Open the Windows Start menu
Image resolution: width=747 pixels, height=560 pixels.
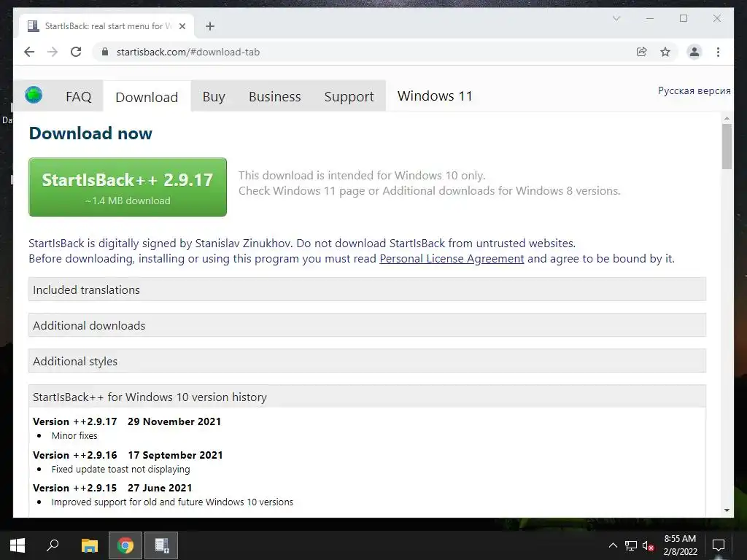tap(18, 545)
